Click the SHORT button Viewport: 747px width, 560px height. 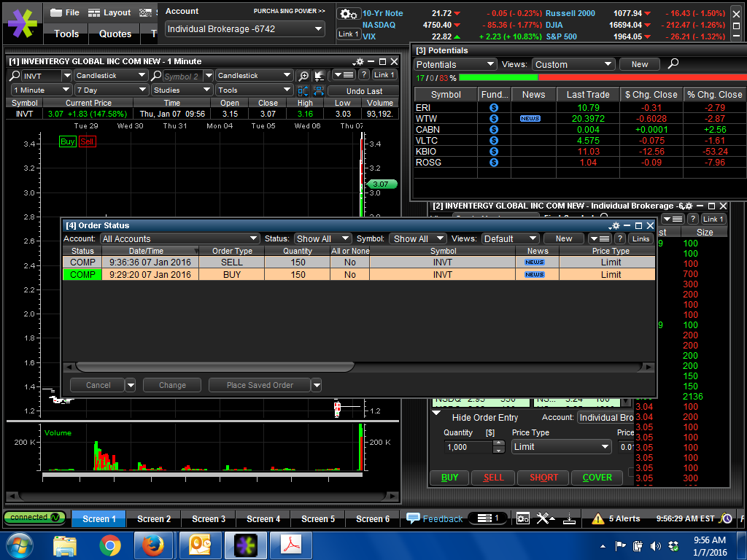pyautogui.click(x=543, y=477)
